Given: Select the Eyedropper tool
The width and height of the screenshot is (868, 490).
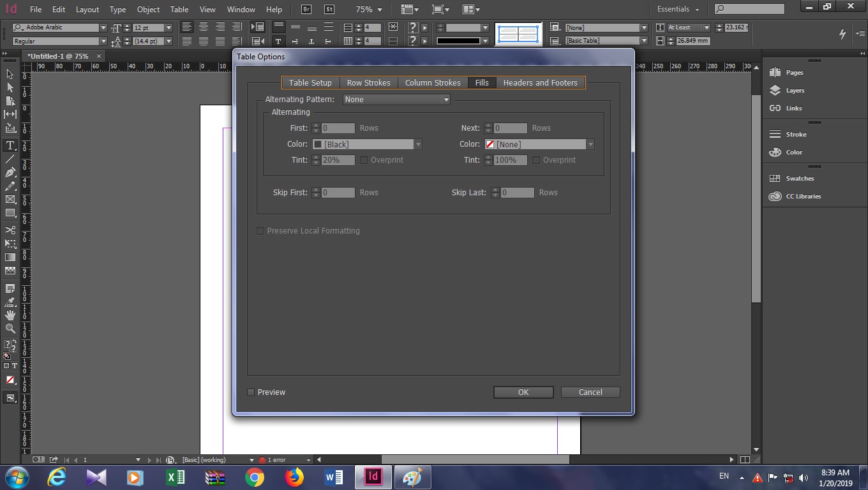Looking at the screenshot, I should 10,302.
